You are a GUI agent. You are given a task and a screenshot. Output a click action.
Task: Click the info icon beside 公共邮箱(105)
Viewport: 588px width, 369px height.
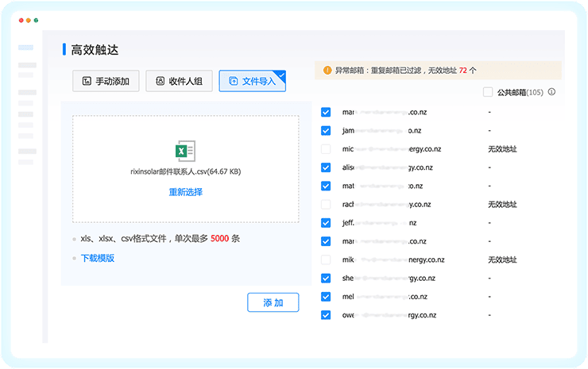pyautogui.click(x=551, y=92)
